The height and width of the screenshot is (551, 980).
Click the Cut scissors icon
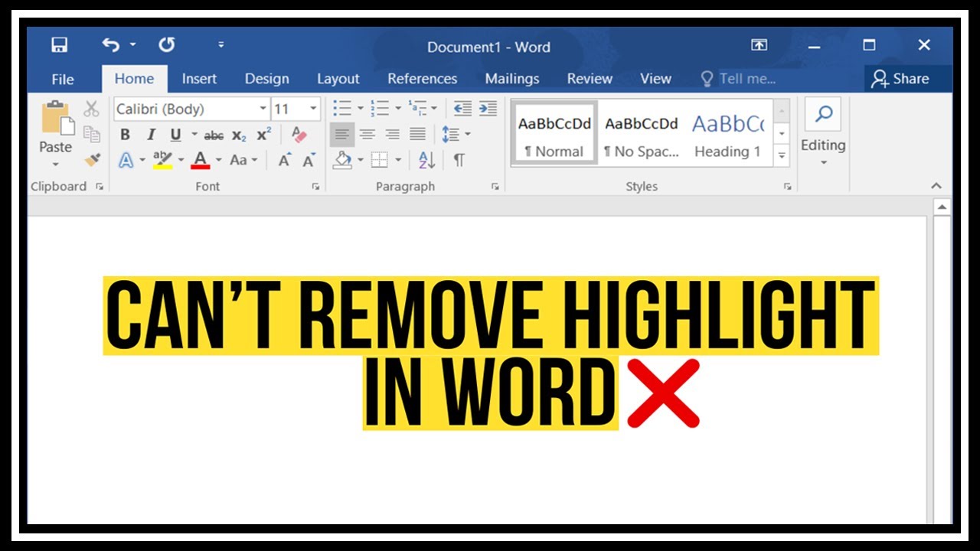tap(92, 109)
